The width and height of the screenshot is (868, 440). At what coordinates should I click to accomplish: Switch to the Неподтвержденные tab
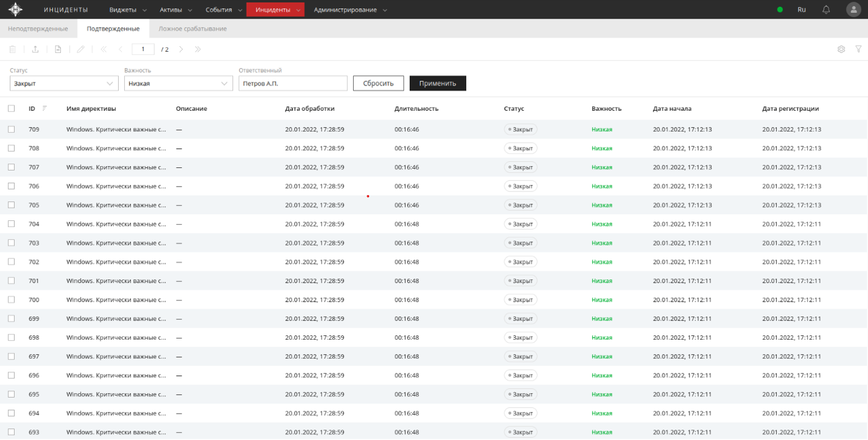pyautogui.click(x=38, y=29)
